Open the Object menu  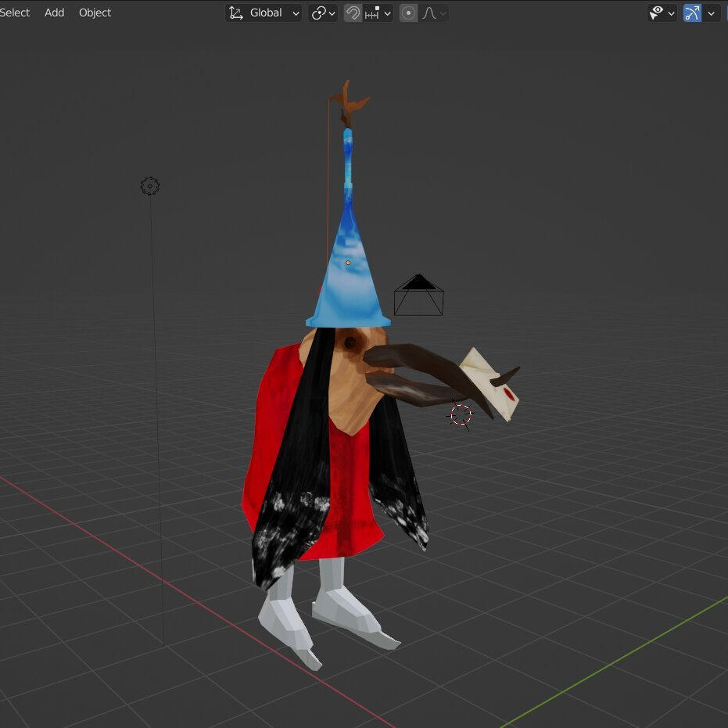pos(95,13)
